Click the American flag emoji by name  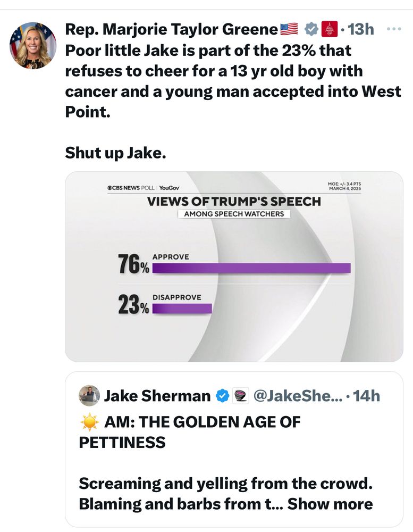289,30
